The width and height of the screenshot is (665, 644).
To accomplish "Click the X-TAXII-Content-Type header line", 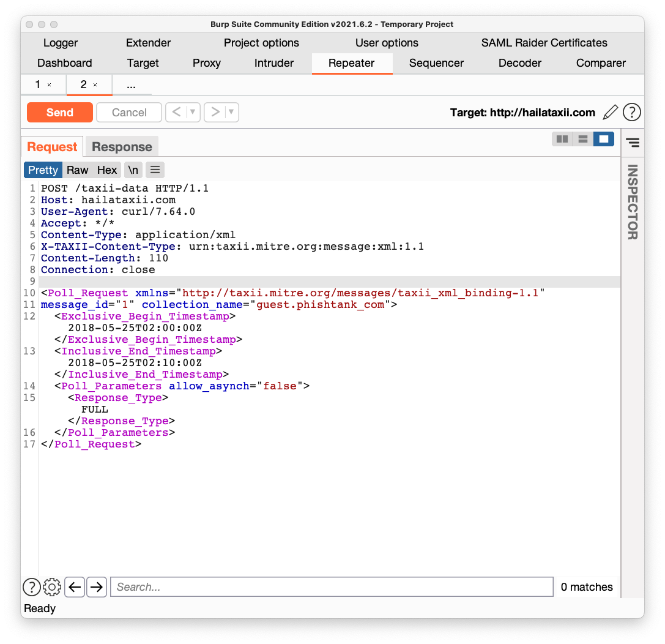I will (232, 247).
